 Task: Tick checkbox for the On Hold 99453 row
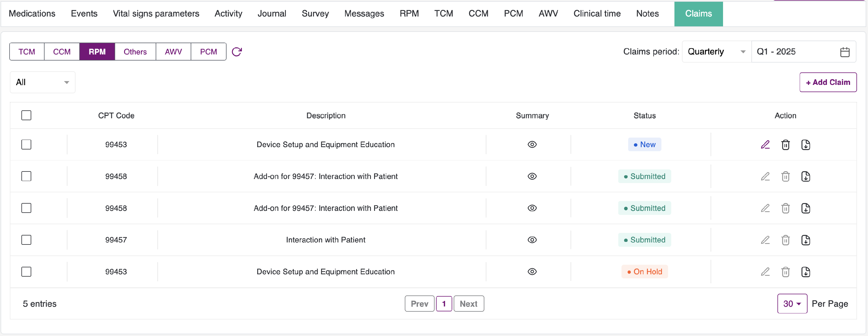[26, 272]
